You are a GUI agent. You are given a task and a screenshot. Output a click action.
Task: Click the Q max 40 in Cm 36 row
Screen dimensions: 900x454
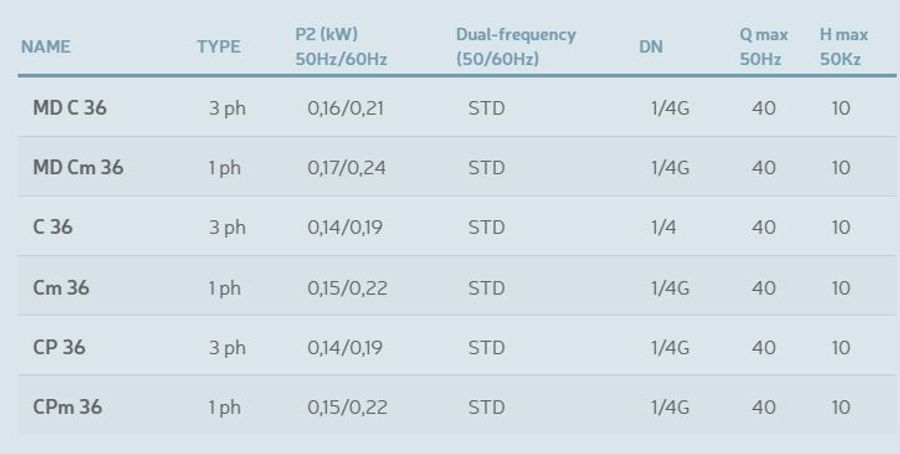coord(763,288)
